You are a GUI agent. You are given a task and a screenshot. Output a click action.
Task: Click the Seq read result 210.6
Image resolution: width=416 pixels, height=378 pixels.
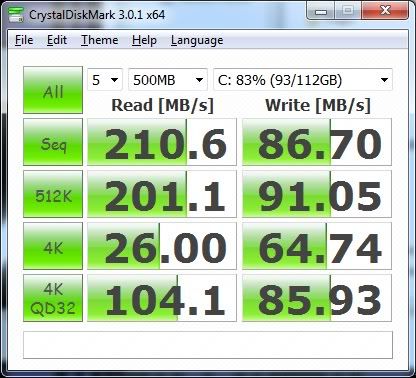coord(162,142)
